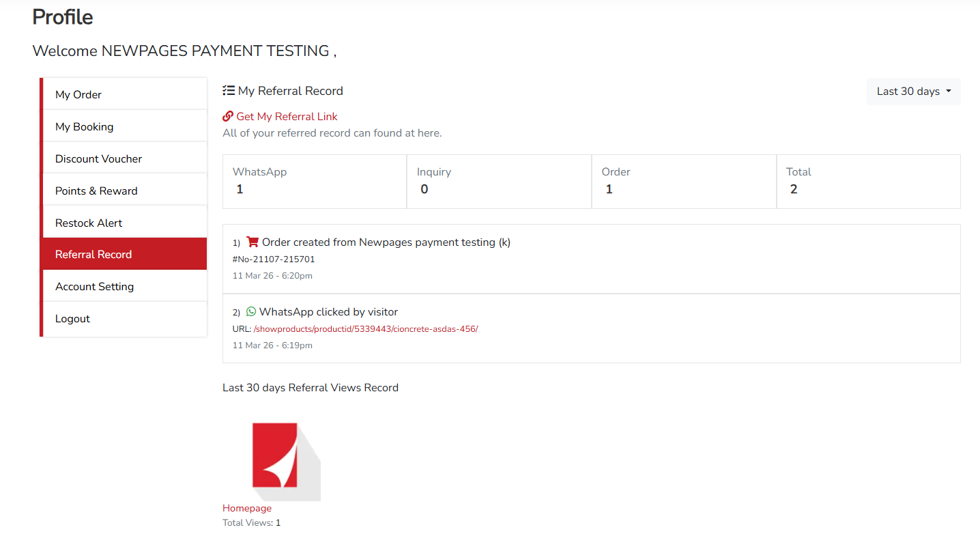Click the Order count stat card
Image resolution: width=980 pixels, height=534 pixels.
[x=684, y=182]
